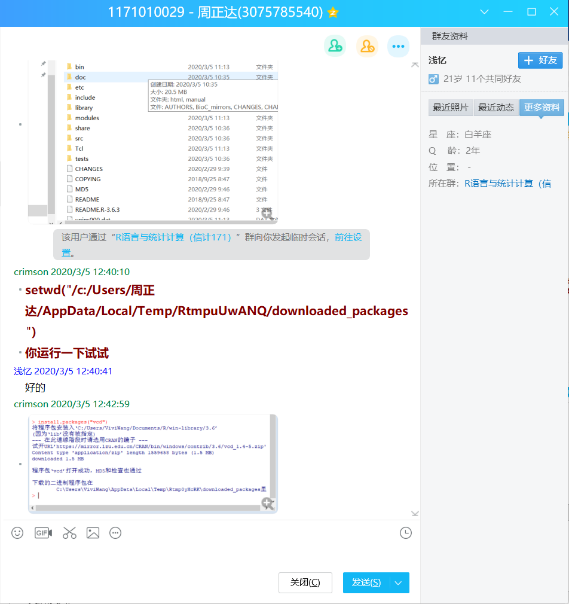The image size is (569, 604).
Task: Click the message input text area
Action: pyautogui.click(x=210, y=555)
